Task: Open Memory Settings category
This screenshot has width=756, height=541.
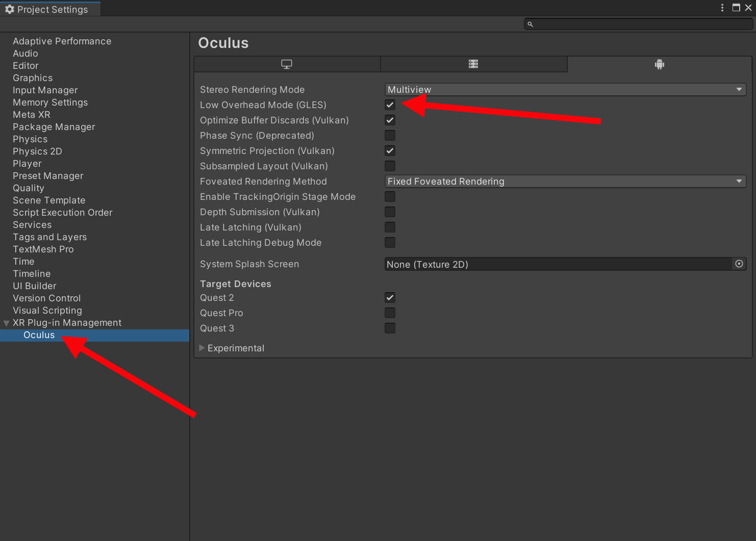Action: (x=50, y=102)
